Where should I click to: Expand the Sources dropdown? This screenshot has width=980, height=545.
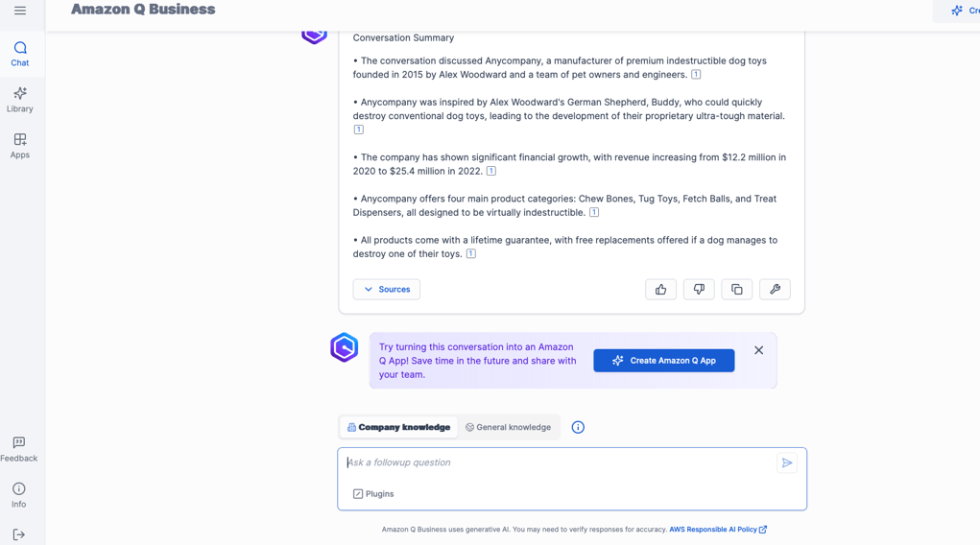pyautogui.click(x=386, y=290)
